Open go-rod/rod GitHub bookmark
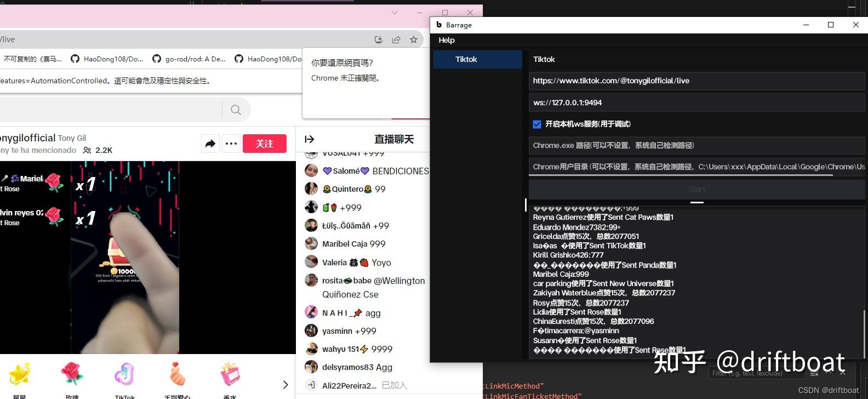This screenshot has height=399, width=868. (x=189, y=59)
